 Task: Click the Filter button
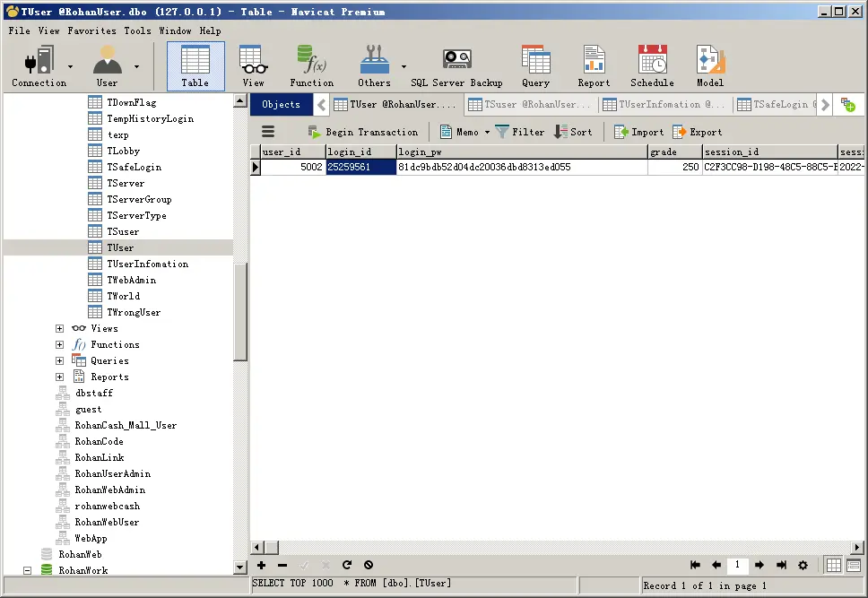[x=520, y=132]
